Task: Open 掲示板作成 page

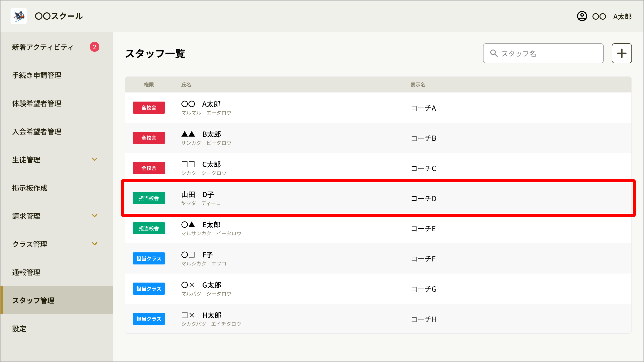Action: 30,188
